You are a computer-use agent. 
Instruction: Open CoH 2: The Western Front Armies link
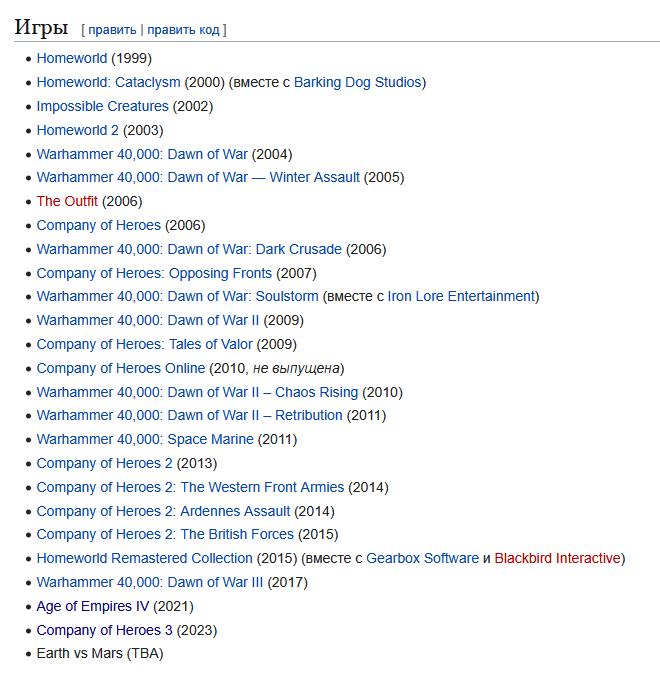point(190,488)
